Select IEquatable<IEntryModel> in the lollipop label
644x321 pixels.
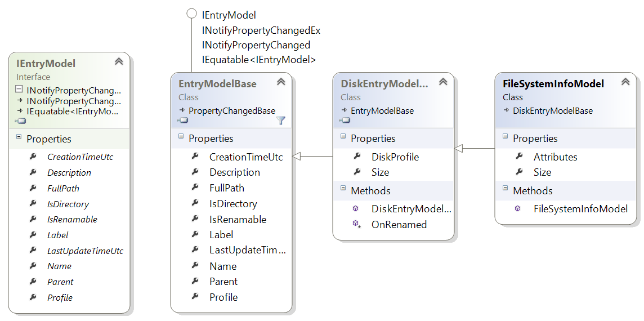259,60
